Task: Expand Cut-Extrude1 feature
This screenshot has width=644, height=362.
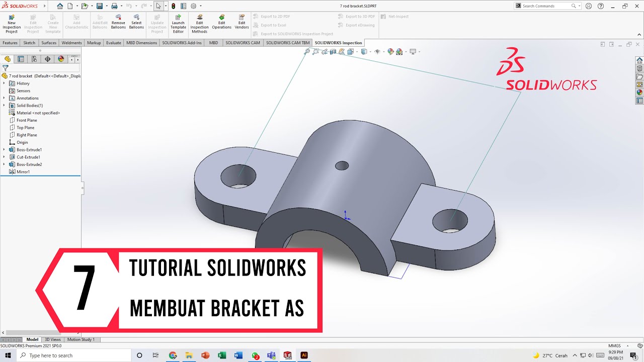Action: tap(4, 157)
